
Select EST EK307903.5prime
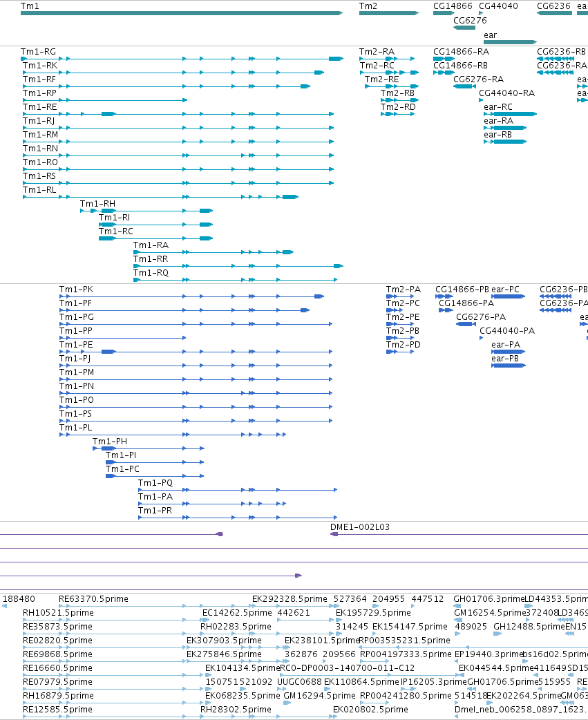(224, 640)
